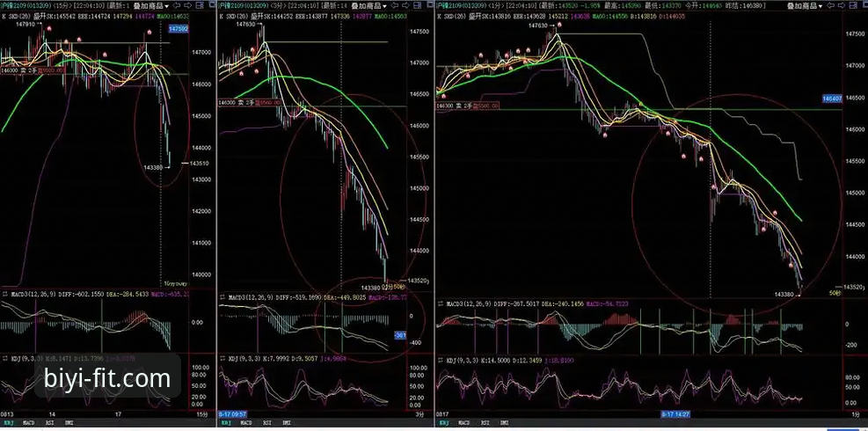Click the left arrow icon in 15-minute chart header

177,5
